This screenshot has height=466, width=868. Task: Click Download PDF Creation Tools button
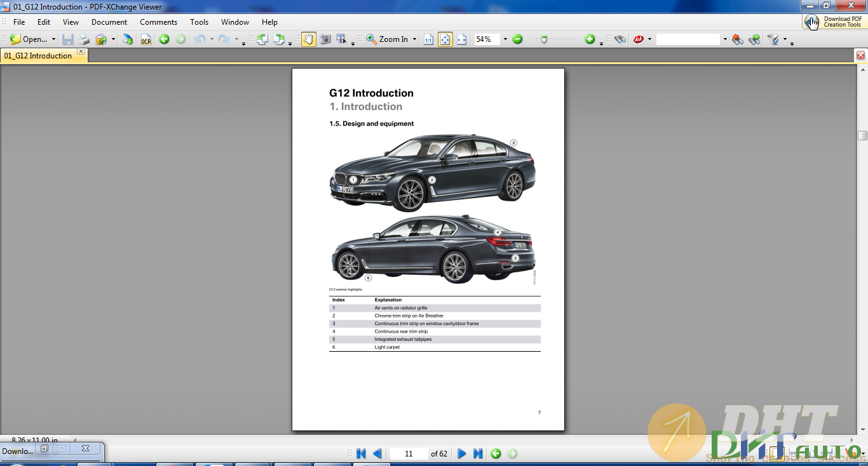[x=834, y=22]
